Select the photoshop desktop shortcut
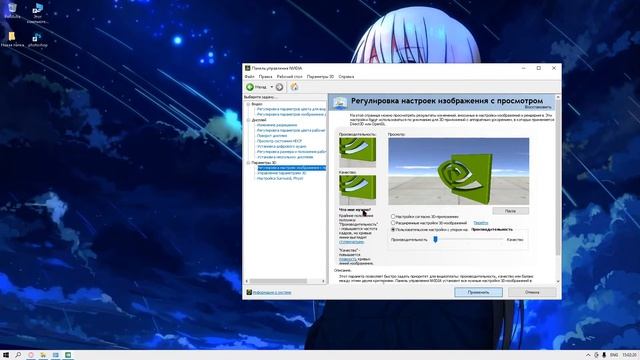 [x=38, y=40]
